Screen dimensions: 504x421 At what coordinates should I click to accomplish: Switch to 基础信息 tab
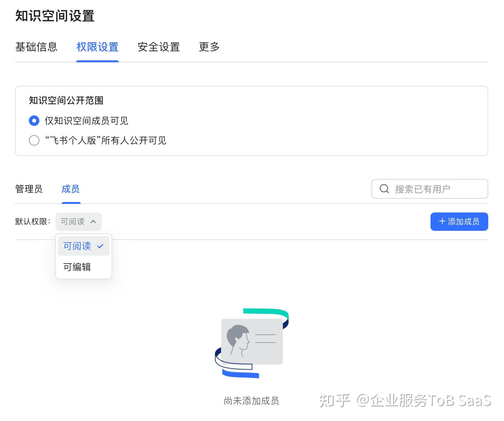pos(36,47)
